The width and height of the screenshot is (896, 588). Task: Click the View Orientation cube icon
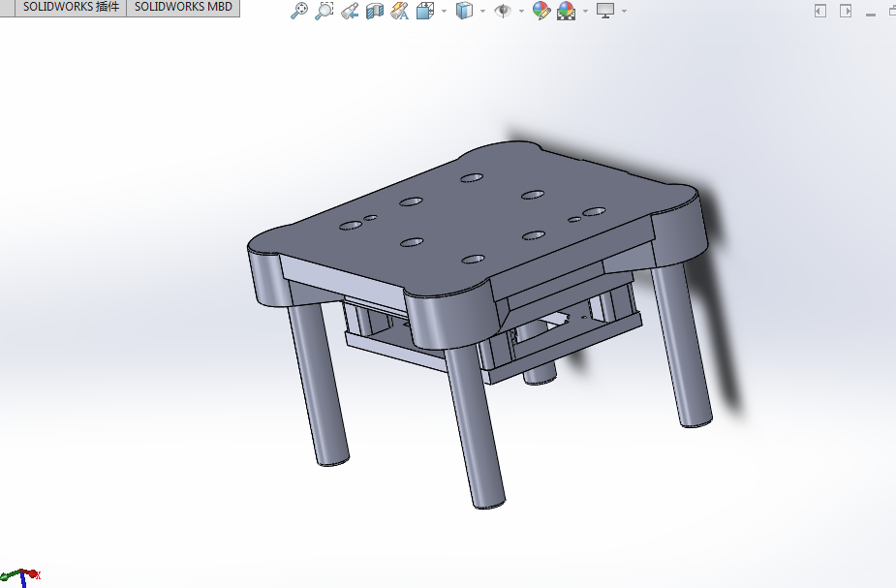tap(425, 11)
